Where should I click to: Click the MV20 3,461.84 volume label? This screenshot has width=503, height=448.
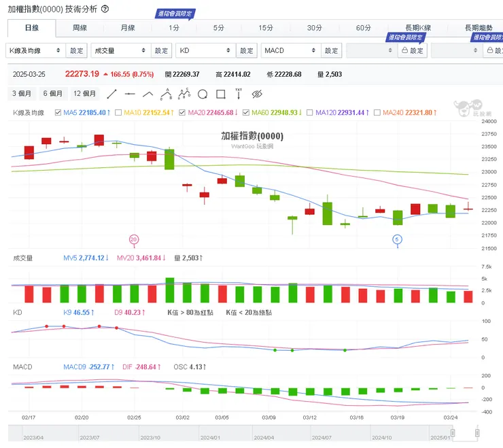tap(141, 258)
